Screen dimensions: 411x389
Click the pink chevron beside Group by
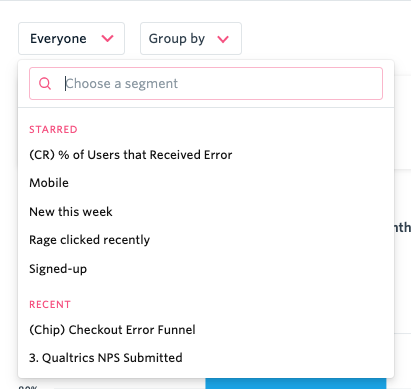pos(223,39)
